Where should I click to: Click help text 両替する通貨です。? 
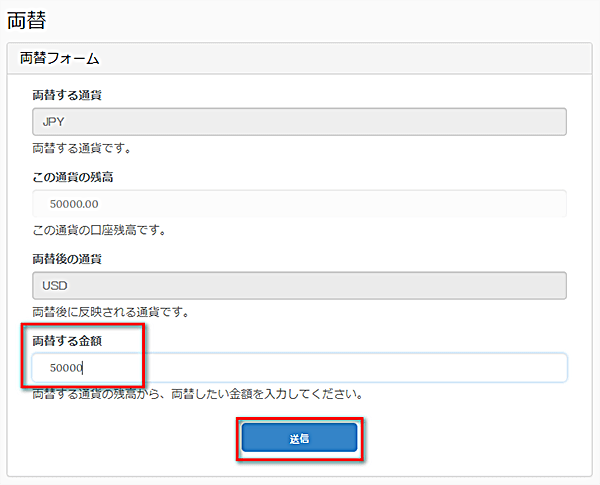[x=82, y=148]
